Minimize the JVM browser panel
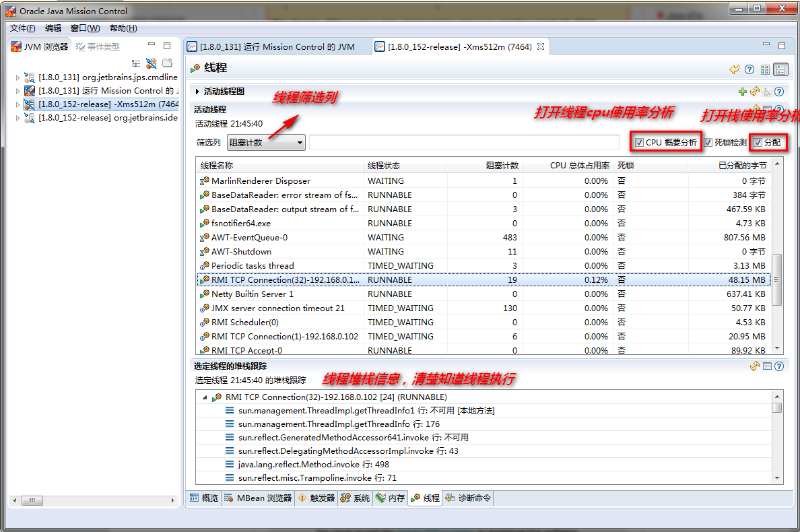Image resolution: width=800 pixels, height=532 pixels. (x=152, y=45)
